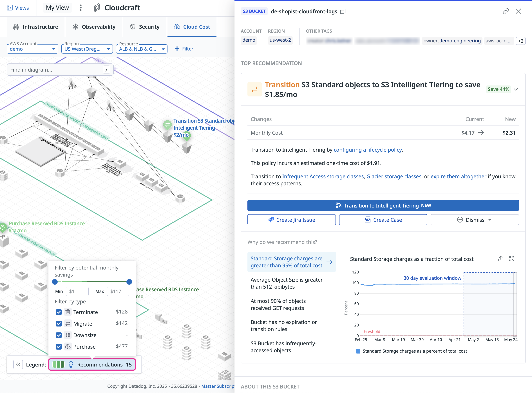The width and height of the screenshot is (532, 393).
Task: Open Infrequent Access storage classes link
Action: pos(323,176)
